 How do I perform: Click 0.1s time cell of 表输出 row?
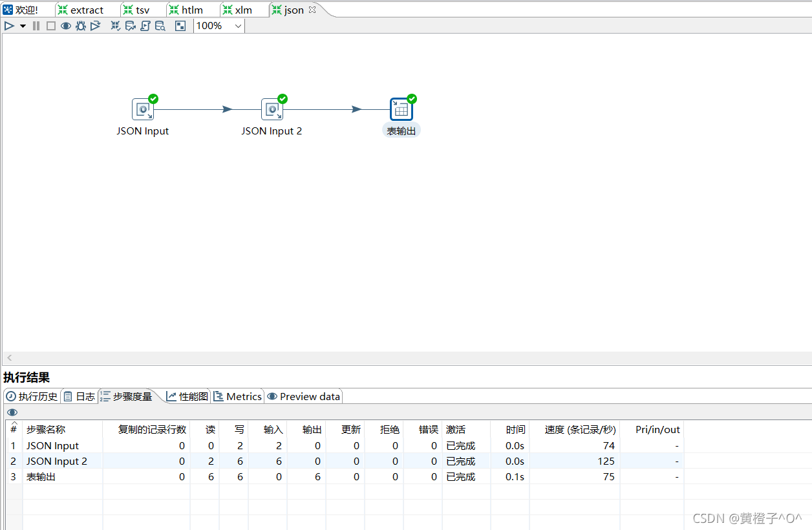515,476
